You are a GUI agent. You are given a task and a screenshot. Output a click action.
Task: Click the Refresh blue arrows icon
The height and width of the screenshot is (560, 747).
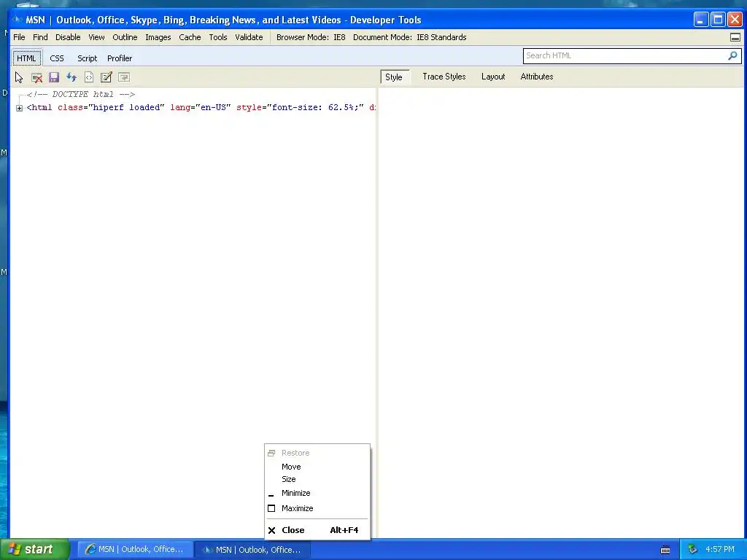71,77
